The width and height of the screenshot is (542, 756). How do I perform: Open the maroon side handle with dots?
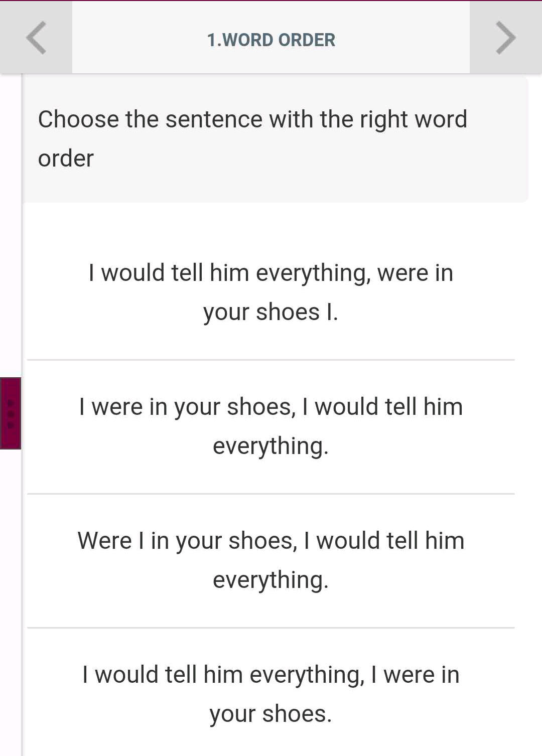(10, 413)
